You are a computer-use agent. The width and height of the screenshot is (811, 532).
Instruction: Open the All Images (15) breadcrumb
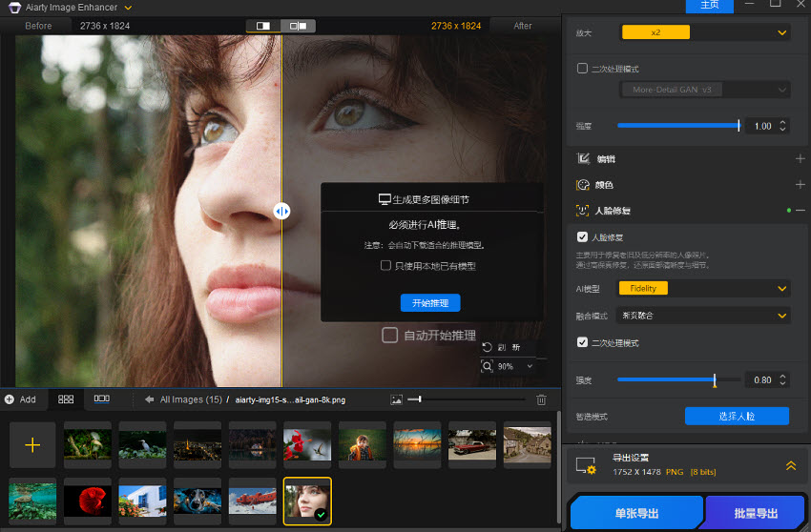coord(191,399)
